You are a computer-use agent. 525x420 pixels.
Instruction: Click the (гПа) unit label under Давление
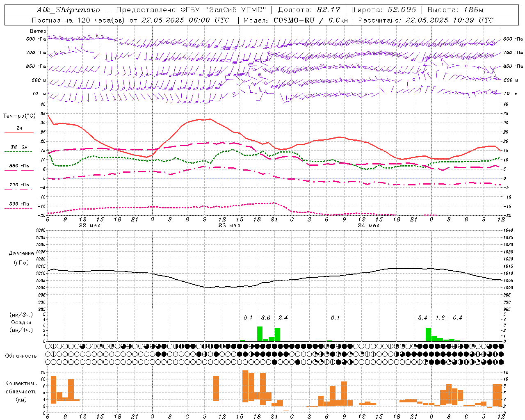coord(21,263)
